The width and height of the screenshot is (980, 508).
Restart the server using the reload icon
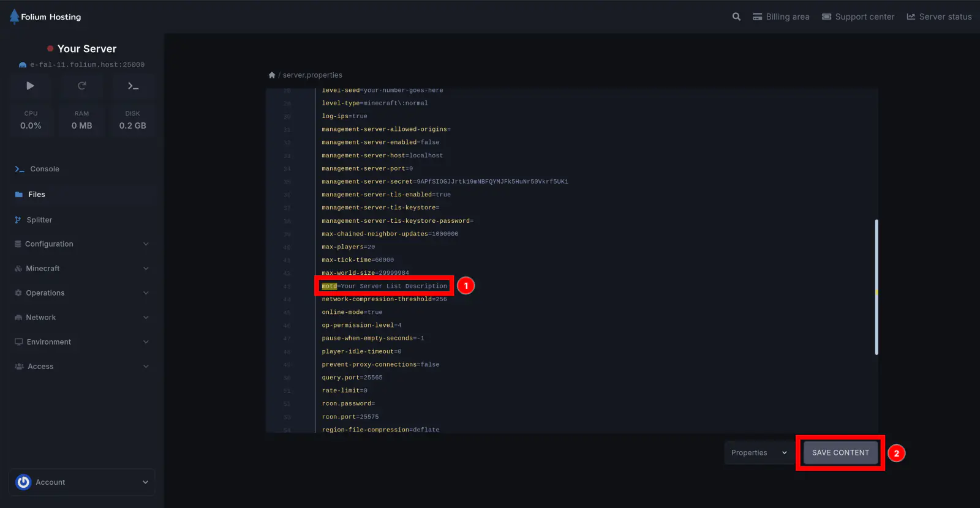pos(81,86)
